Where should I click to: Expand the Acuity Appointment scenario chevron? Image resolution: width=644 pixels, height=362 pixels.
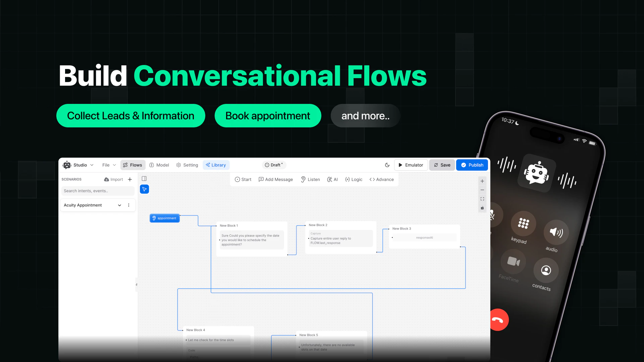119,205
